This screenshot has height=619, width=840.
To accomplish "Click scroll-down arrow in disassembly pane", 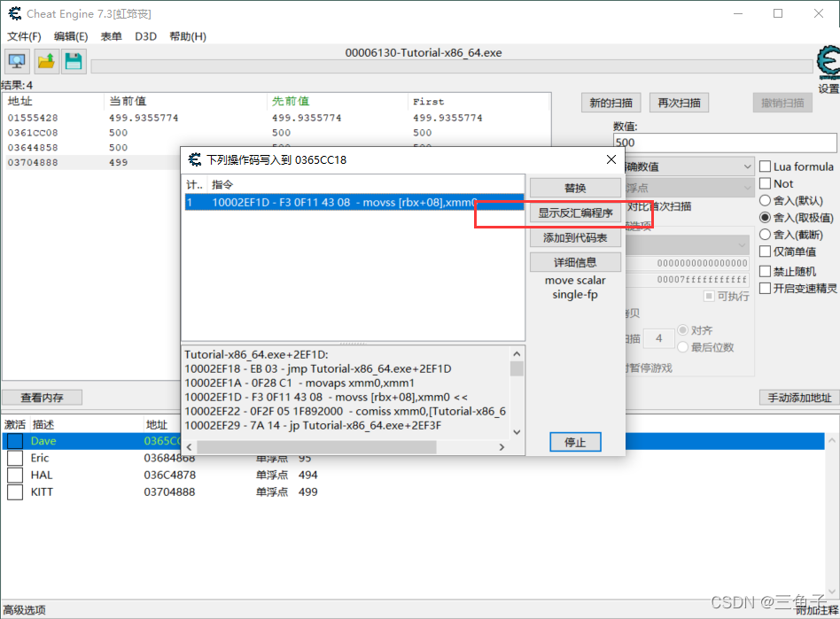I will pos(517,432).
